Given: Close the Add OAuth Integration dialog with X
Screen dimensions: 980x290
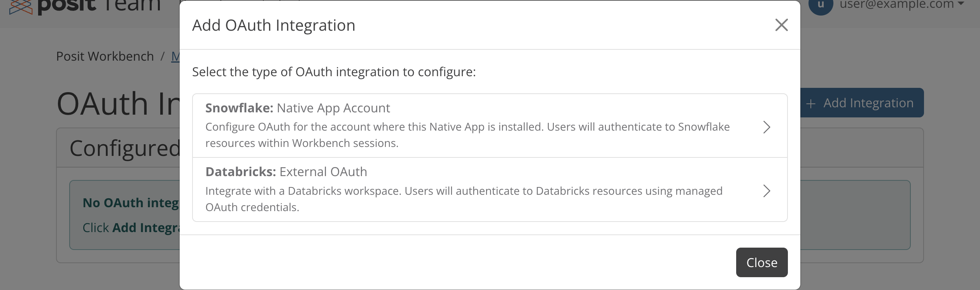Looking at the screenshot, I should click(x=781, y=25).
